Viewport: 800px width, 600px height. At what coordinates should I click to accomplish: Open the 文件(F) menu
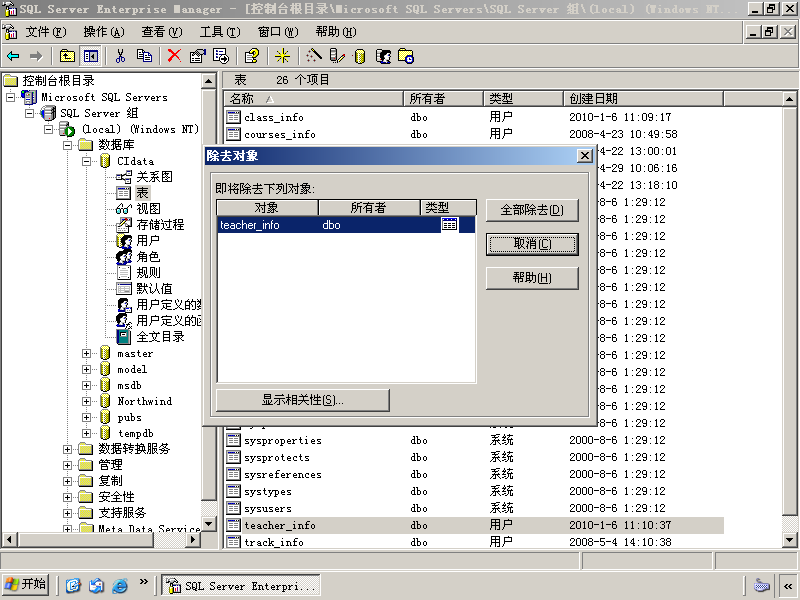pos(46,32)
